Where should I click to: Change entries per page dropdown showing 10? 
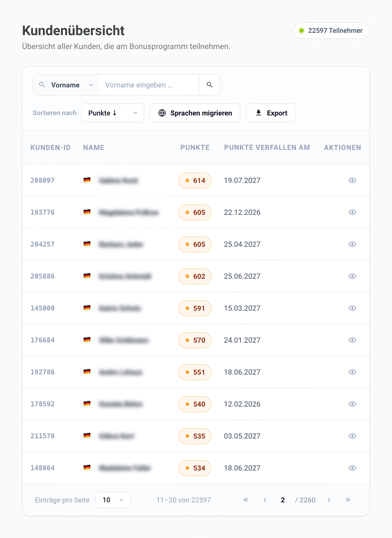[113, 500]
